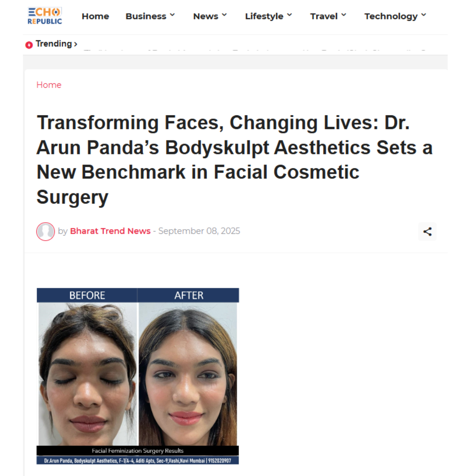Viewport: 476px width, 476px height.
Task: Click the Echo Republic logo
Action: (x=45, y=16)
